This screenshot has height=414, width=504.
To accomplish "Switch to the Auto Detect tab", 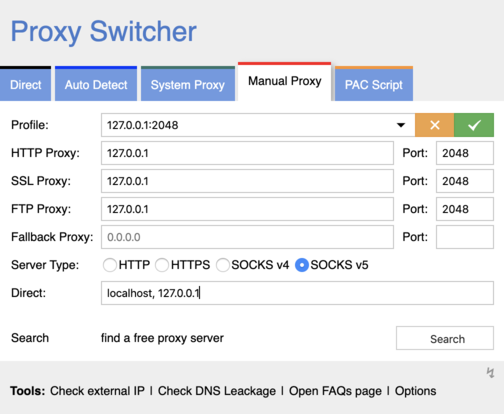I will point(96,84).
